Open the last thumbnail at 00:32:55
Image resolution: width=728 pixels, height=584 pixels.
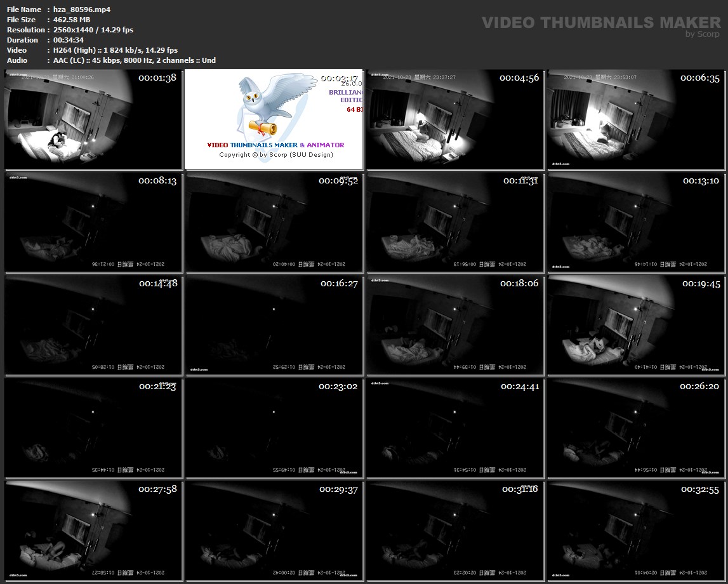pos(636,531)
